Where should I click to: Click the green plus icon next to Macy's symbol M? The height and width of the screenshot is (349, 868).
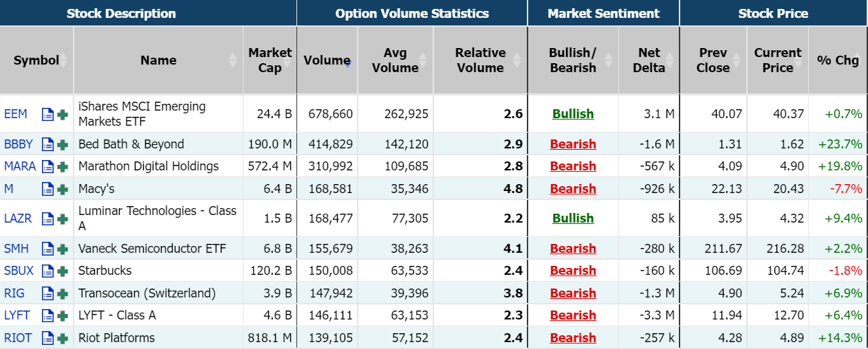63,189
